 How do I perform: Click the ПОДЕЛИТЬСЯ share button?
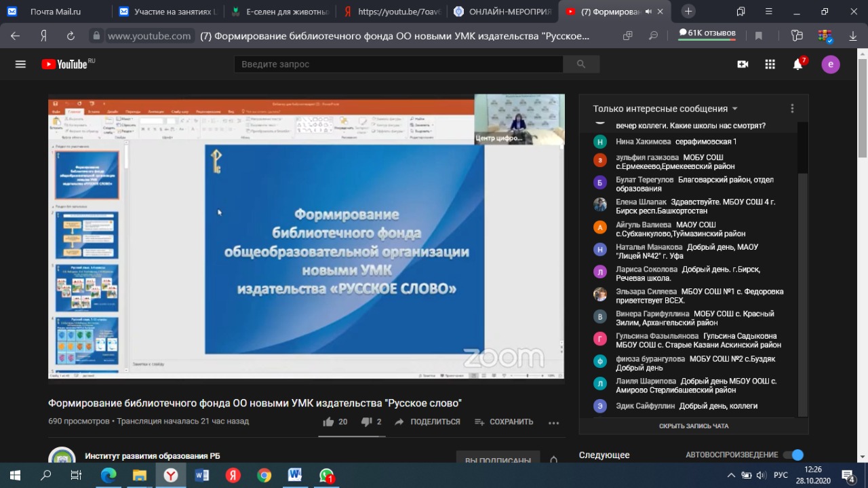[x=427, y=422]
